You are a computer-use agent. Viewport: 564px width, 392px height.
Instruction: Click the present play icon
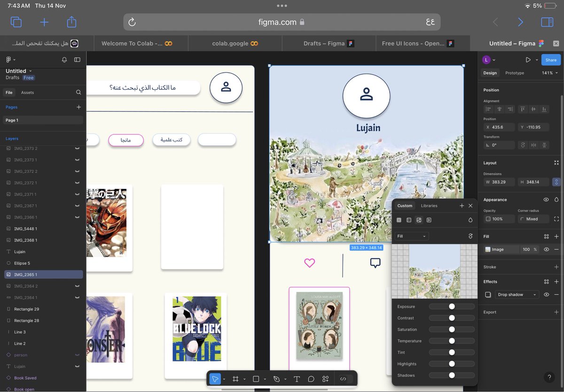[528, 60]
